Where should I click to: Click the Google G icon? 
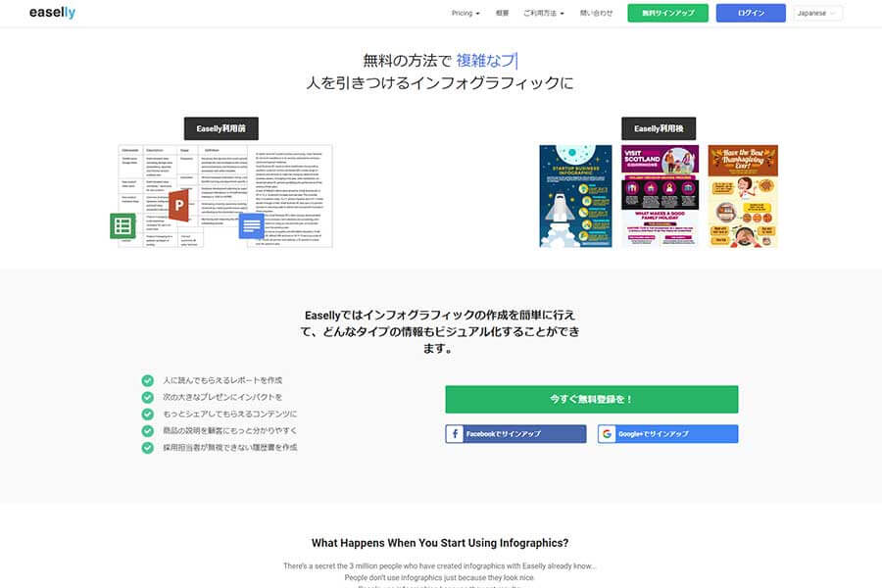(607, 434)
